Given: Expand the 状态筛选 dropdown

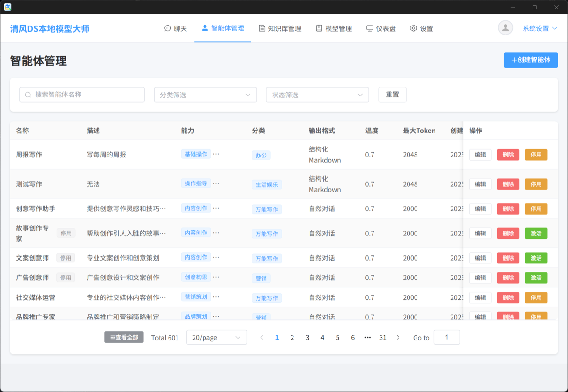Looking at the screenshot, I should (317, 95).
